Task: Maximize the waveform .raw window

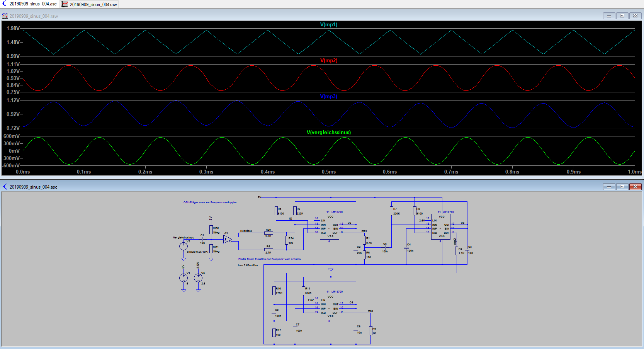Action: tap(622, 16)
